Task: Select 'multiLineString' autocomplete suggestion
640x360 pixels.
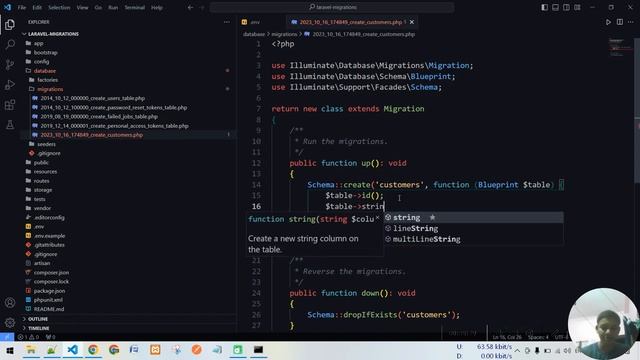Action: pyautogui.click(x=473, y=239)
